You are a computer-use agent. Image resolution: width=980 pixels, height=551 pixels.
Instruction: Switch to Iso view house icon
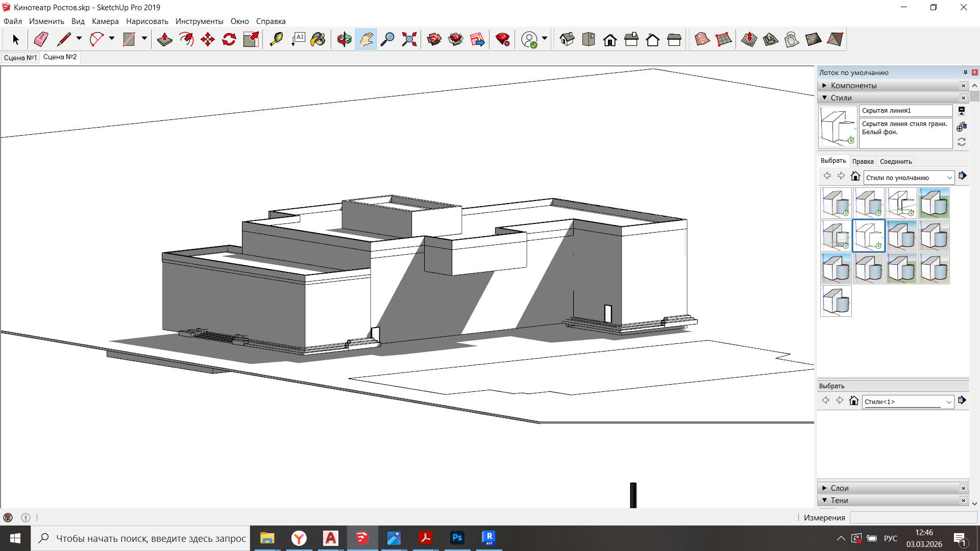click(x=567, y=39)
